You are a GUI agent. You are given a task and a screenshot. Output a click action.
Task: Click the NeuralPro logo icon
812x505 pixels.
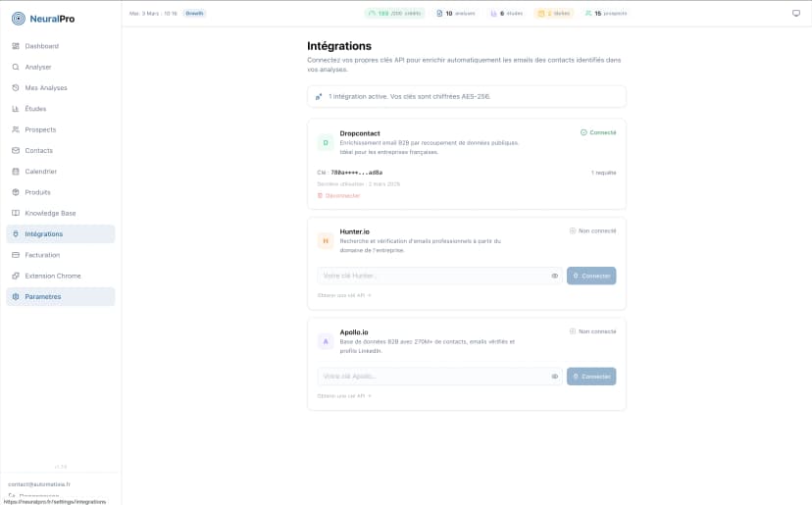18,19
